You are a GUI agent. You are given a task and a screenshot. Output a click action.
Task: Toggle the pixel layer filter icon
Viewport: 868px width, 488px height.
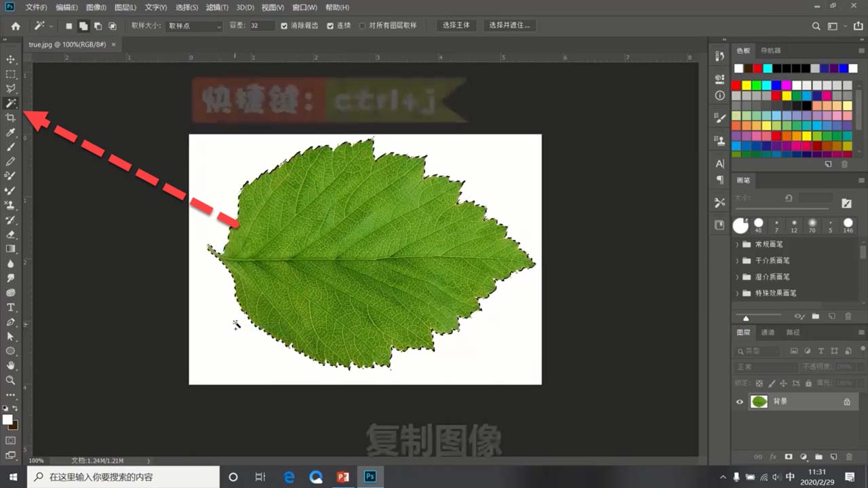point(793,351)
